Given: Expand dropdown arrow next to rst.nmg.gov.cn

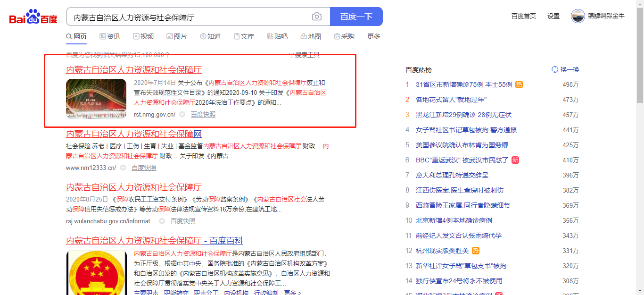Looking at the screenshot, I should 182,115.
